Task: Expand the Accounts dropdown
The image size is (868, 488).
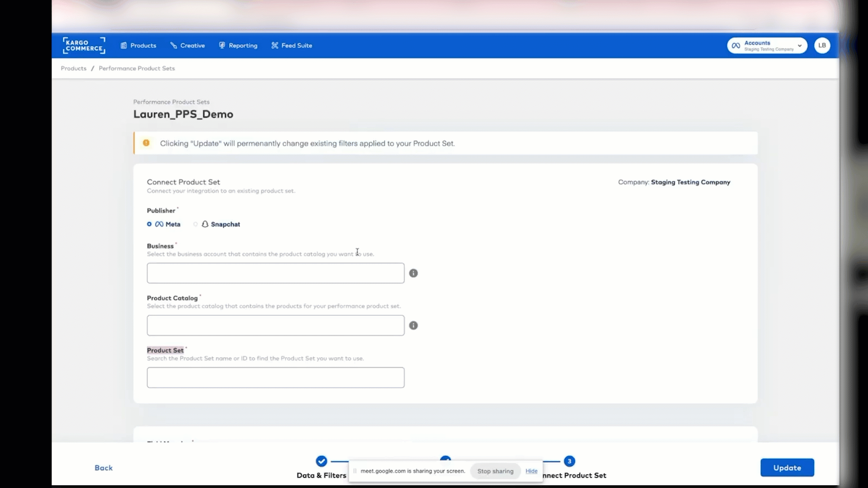Action: 800,45
